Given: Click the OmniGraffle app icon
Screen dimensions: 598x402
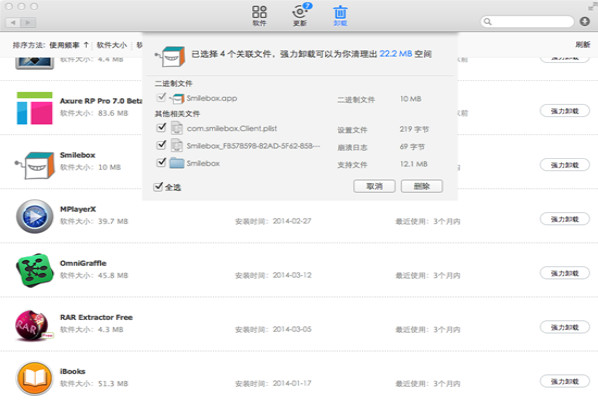Looking at the screenshot, I should point(35,270).
